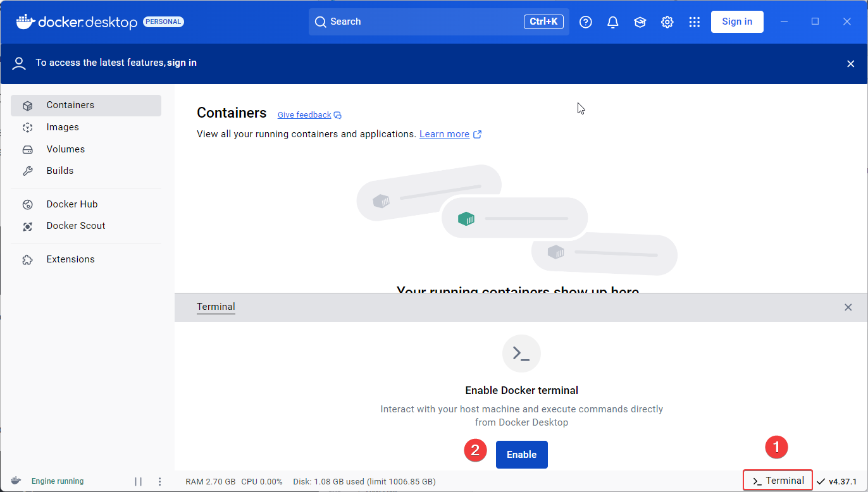Open the Give feedback link
868x492 pixels.
click(x=309, y=115)
